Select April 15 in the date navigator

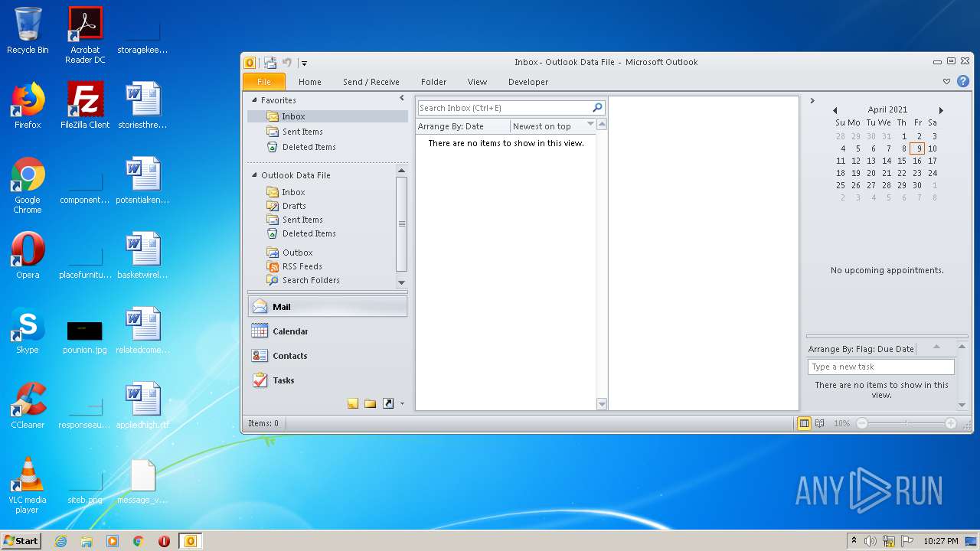click(902, 161)
